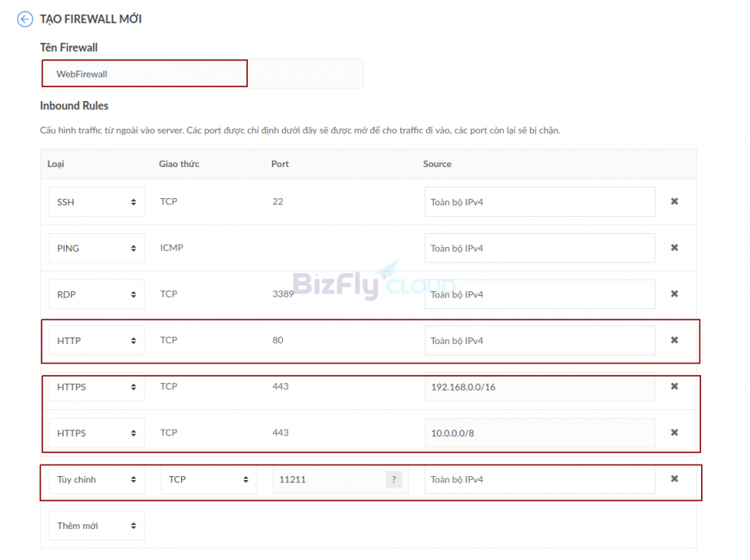Open the Tùy chỉnh rule type dropdown
This screenshot has width=750, height=560.
tap(97, 479)
